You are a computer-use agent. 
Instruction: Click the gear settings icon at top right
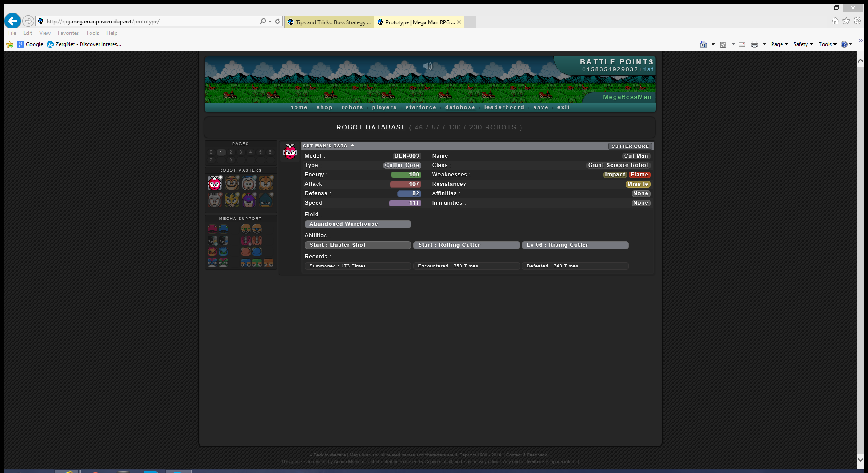pyautogui.click(x=857, y=21)
